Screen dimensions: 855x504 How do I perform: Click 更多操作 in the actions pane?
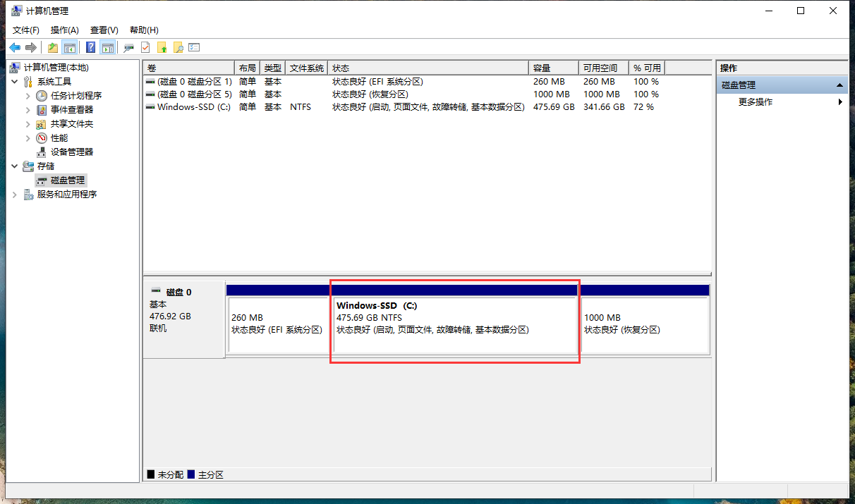(x=756, y=102)
